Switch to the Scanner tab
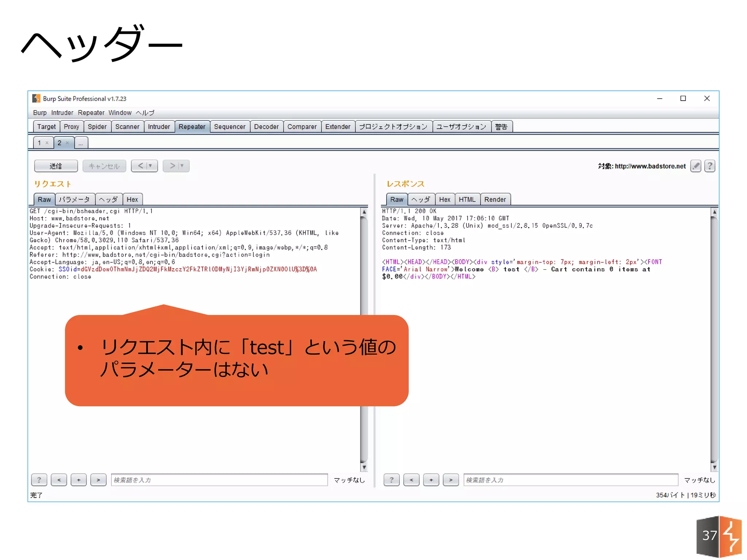The width and height of the screenshot is (747, 560). tap(127, 127)
